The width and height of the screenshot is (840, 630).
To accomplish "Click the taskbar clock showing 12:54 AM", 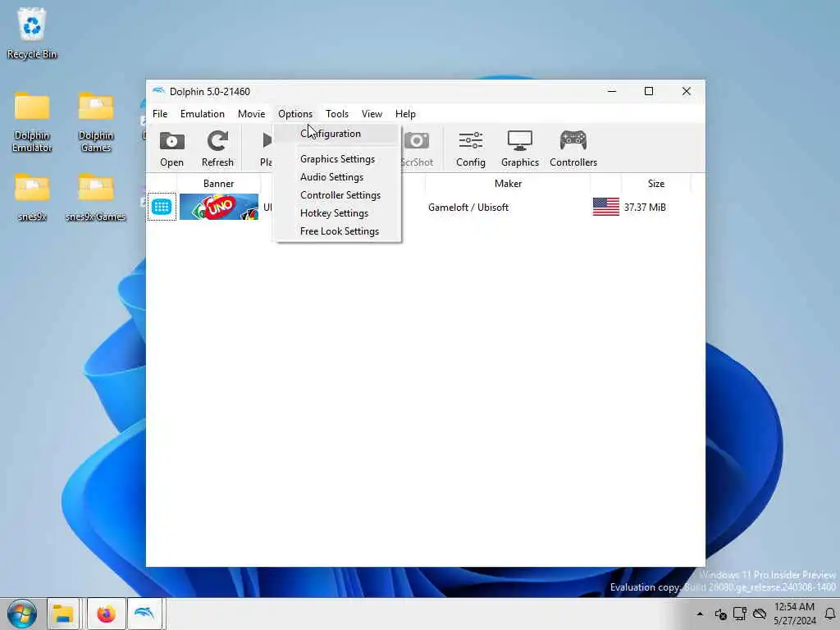I will coord(794,614).
